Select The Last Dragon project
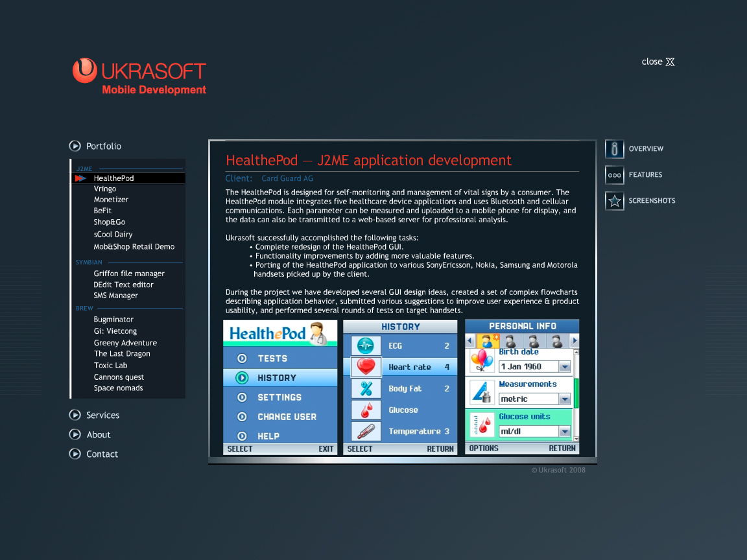The width and height of the screenshot is (747, 560). (x=122, y=354)
